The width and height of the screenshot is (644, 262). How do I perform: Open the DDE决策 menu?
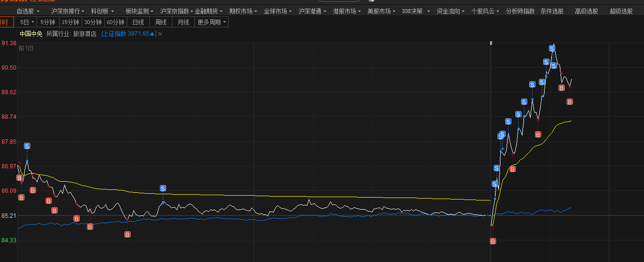(416, 11)
